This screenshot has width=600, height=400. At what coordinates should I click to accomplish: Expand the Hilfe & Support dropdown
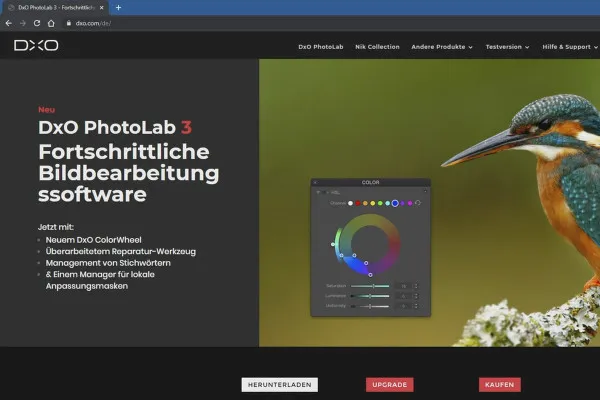click(570, 47)
